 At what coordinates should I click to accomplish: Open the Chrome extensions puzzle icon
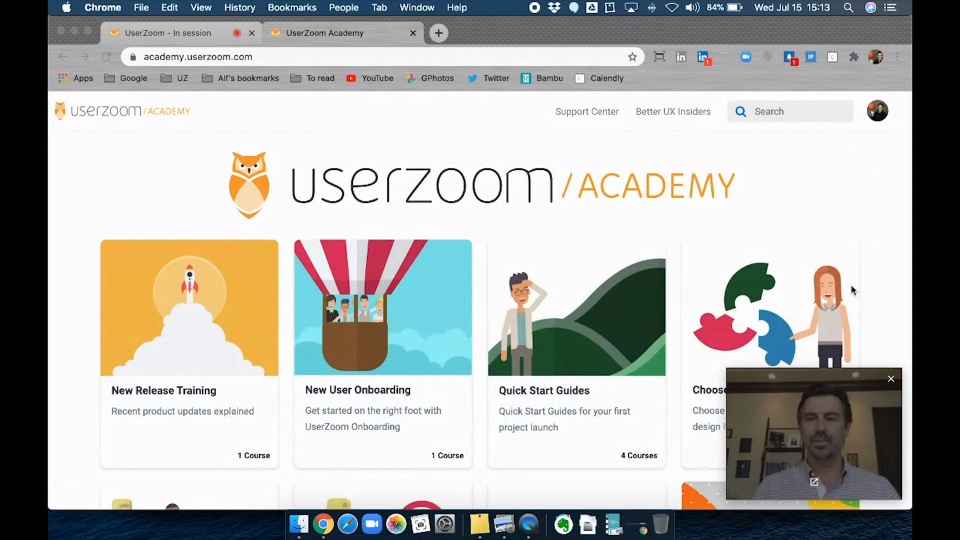(x=853, y=57)
